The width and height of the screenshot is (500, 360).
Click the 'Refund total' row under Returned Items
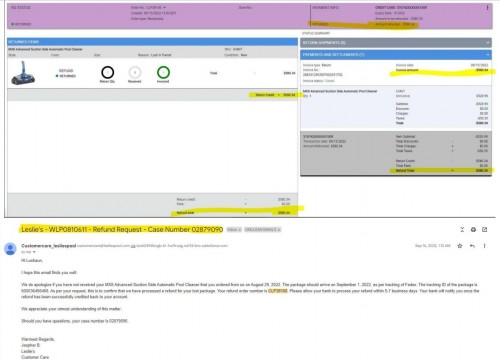coord(233,213)
